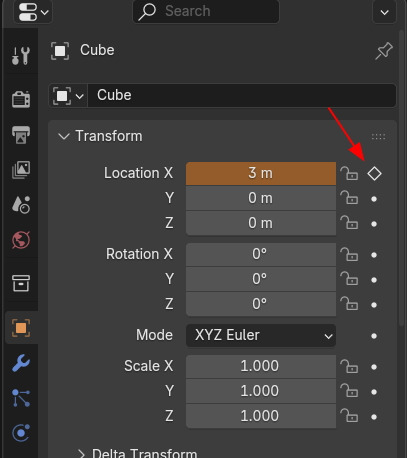Screen dimensions: 407x458
Task: Open the World properties tab
Action: [21, 240]
